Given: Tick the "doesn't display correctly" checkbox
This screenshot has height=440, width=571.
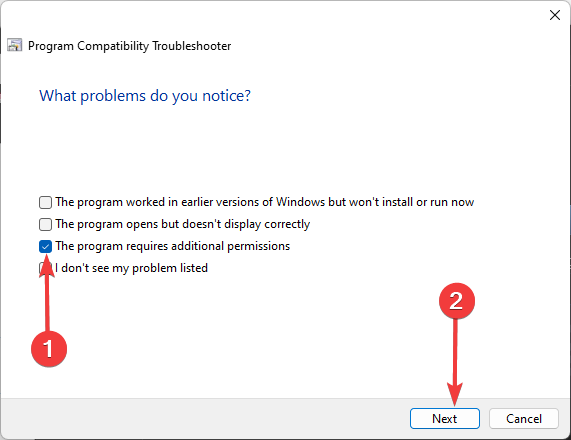Looking at the screenshot, I should 45,224.
